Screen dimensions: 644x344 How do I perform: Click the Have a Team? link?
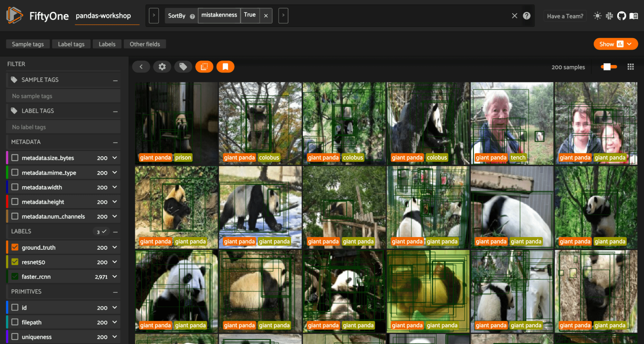click(565, 16)
